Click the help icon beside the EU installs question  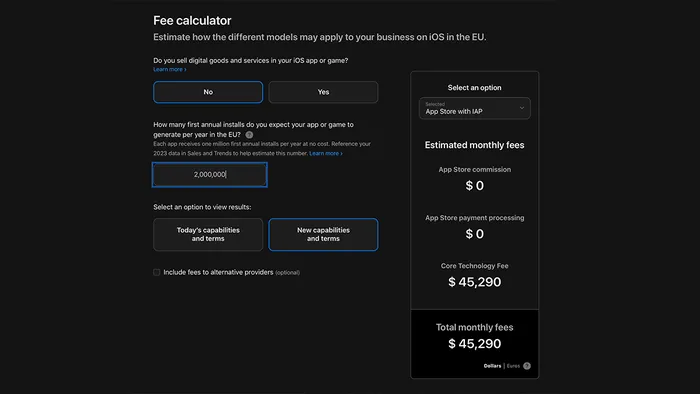pos(249,135)
